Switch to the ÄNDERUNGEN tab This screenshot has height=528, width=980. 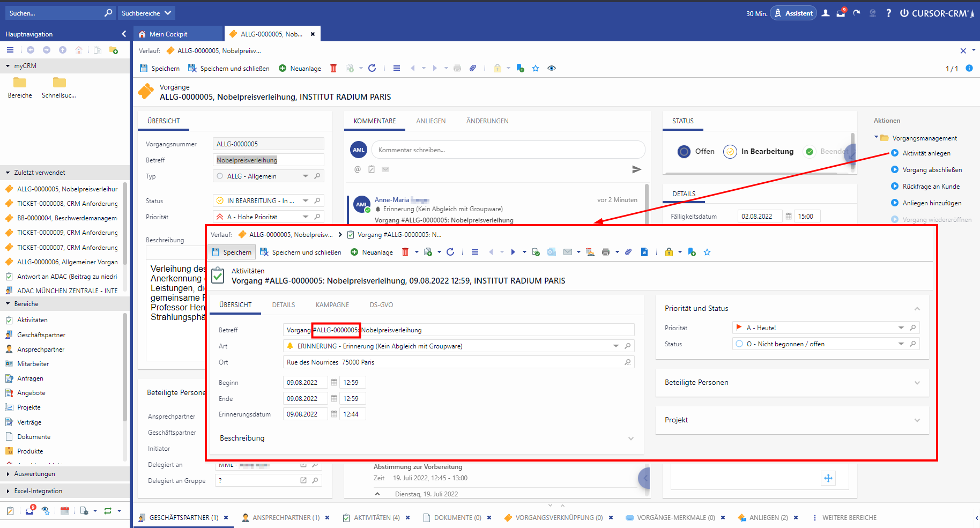tap(487, 121)
